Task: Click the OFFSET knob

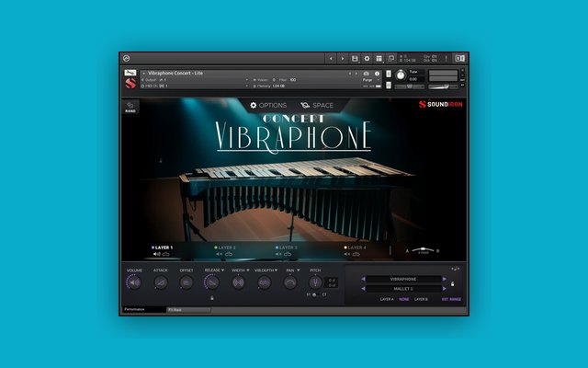Action: [x=186, y=282]
